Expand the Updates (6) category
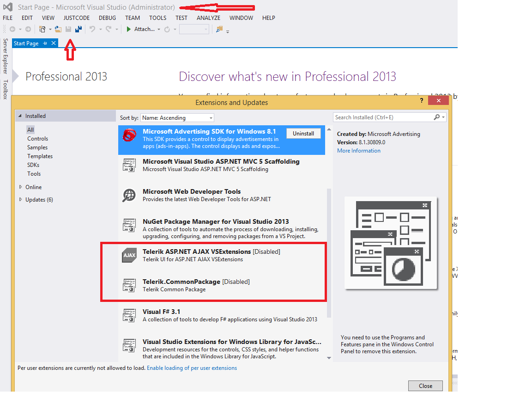This screenshot has width=532, height=405. 20,199
